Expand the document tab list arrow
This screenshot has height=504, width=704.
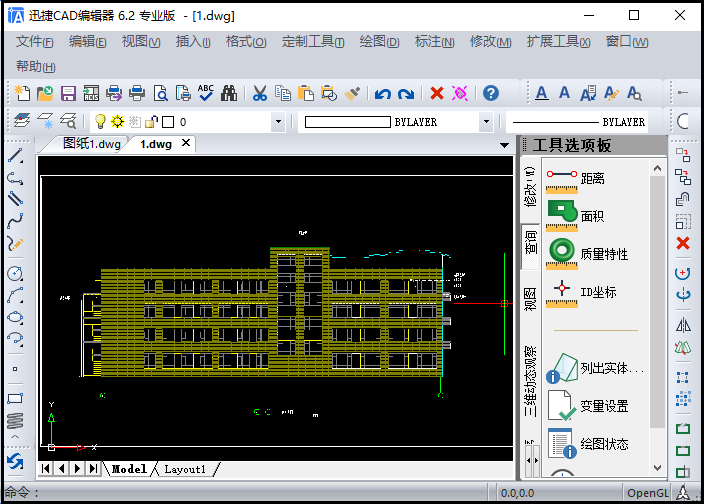click(504, 145)
